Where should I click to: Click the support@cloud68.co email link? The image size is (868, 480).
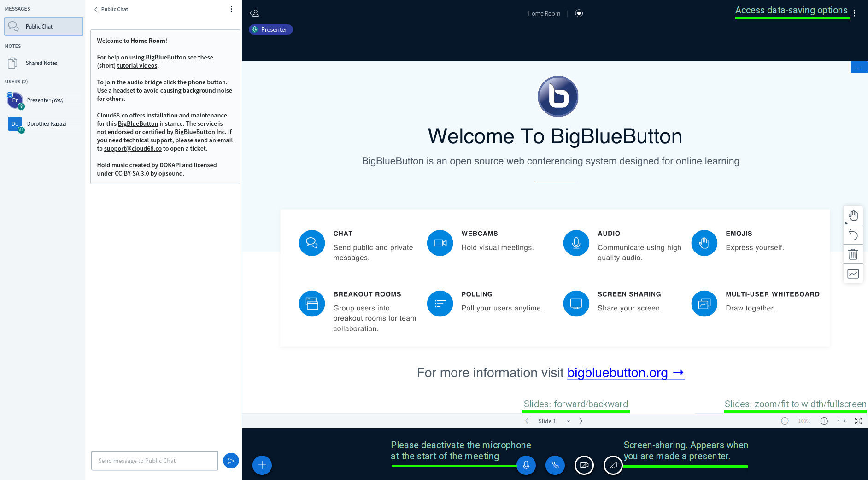pyautogui.click(x=133, y=149)
